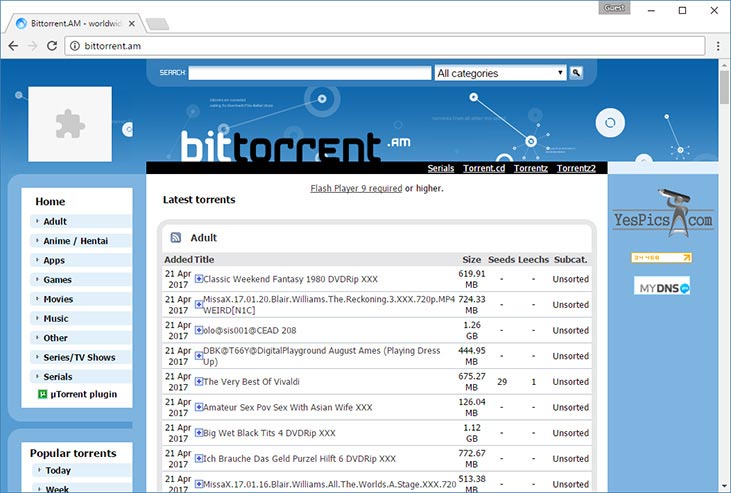Click scrollbar up arrow
Viewport: 731px width, 493px height.
pyautogui.click(x=724, y=63)
